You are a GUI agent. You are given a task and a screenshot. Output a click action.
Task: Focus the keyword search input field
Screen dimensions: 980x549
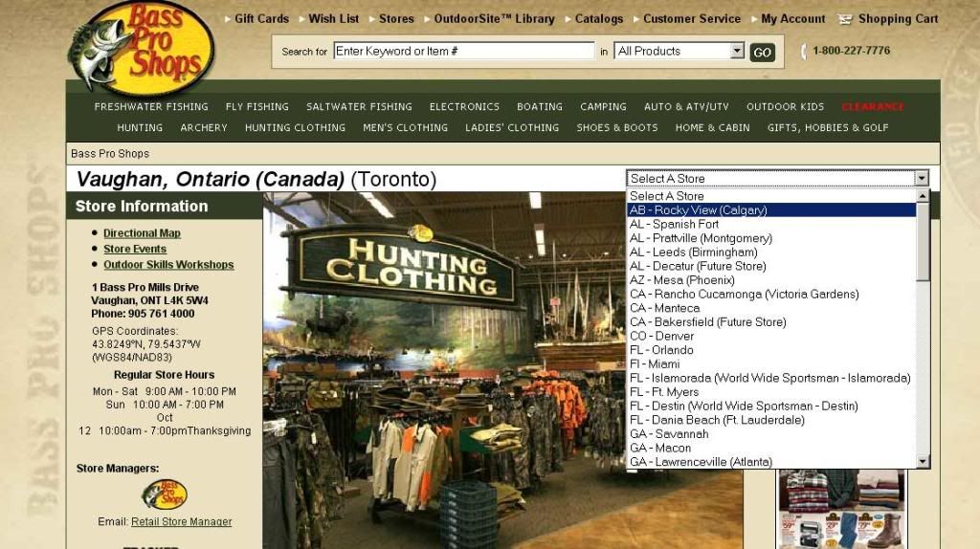pyautogui.click(x=464, y=52)
